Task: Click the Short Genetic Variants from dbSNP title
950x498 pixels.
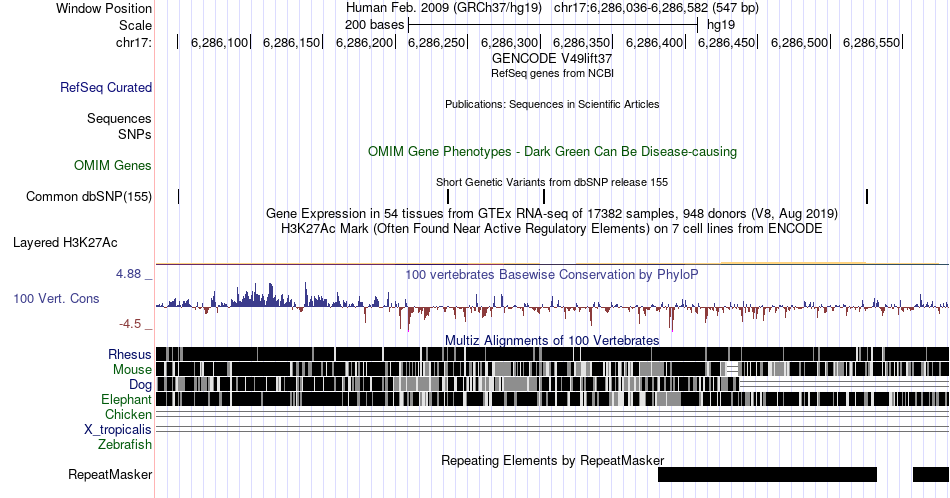Action: click(x=552, y=182)
